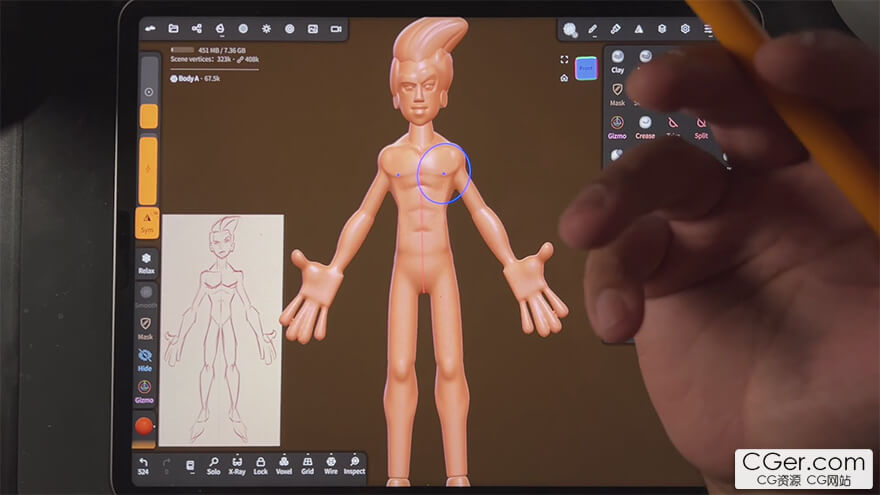Viewport: 880px width, 495px height.
Task: Click the Scene vertices: 323k text
Action: [201, 59]
